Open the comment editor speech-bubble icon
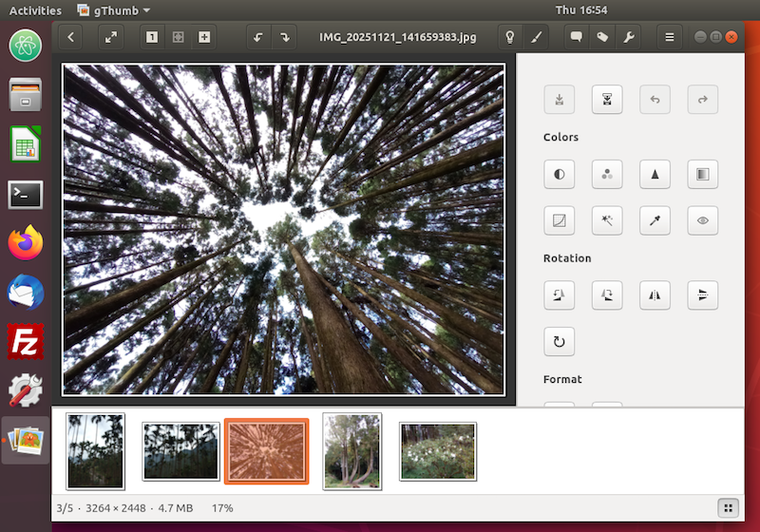Image resolution: width=760 pixels, height=532 pixels. (x=577, y=37)
